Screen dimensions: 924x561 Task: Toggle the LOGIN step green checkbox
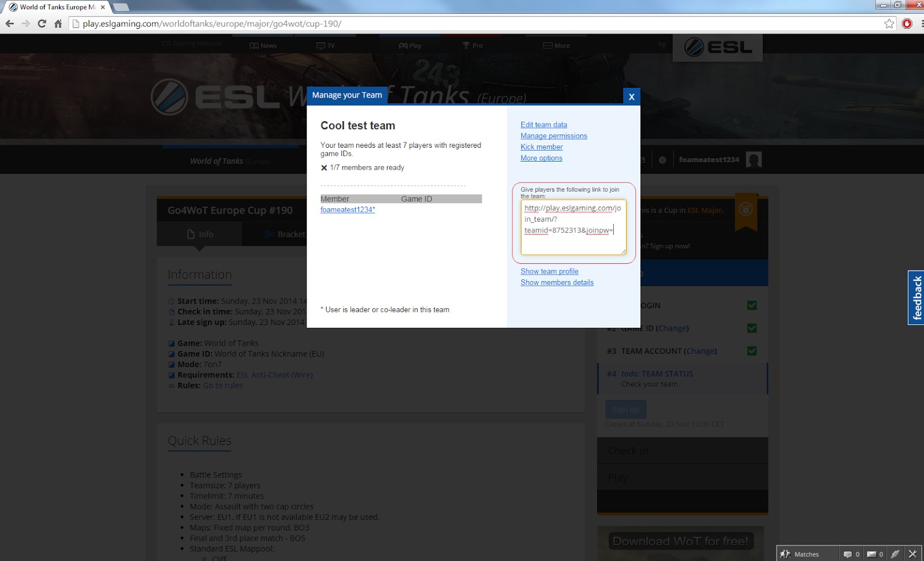coord(751,305)
